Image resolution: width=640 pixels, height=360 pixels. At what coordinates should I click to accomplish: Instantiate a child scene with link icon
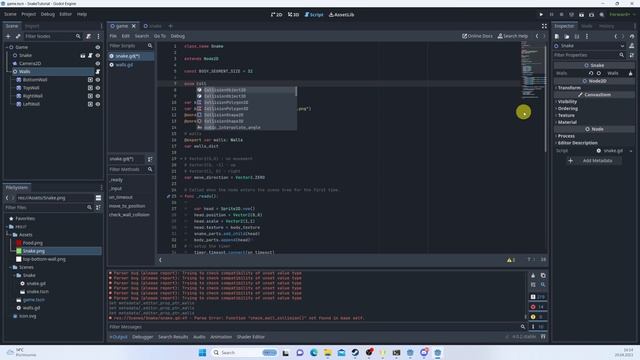click(x=18, y=36)
